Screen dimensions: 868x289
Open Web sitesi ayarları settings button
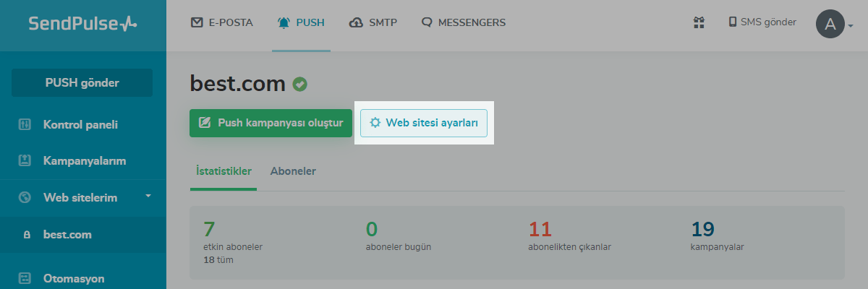click(424, 123)
